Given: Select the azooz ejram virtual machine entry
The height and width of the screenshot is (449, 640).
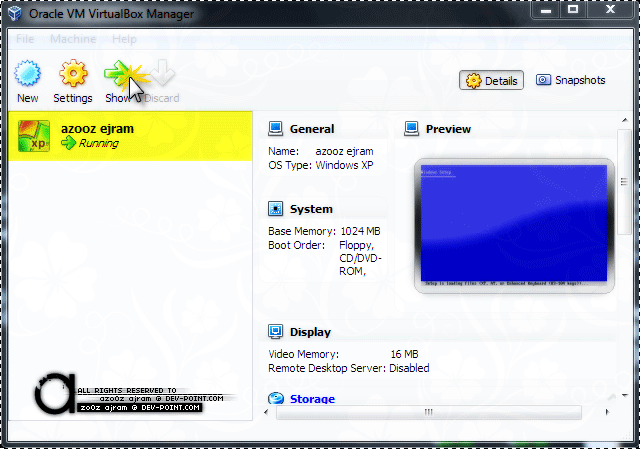Looking at the screenshot, I should point(130,136).
